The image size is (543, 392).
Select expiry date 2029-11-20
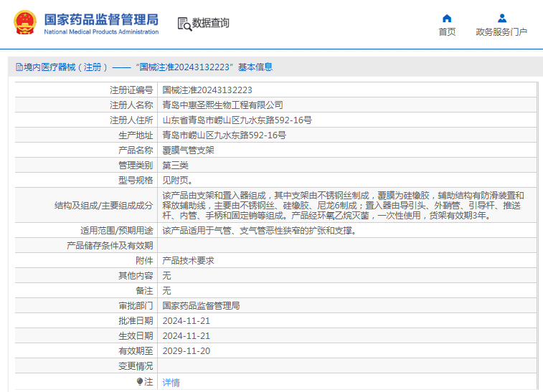tap(186, 351)
